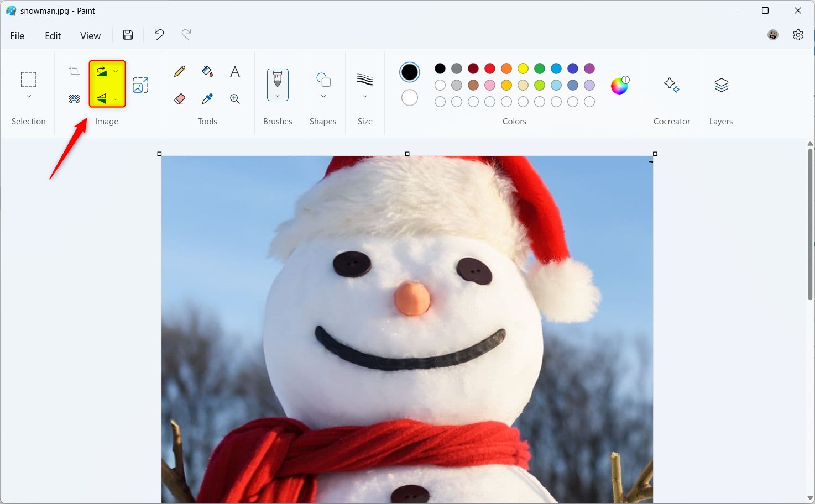Select the Fill with color tool
This screenshot has width=815, height=504.
[x=207, y=71]
